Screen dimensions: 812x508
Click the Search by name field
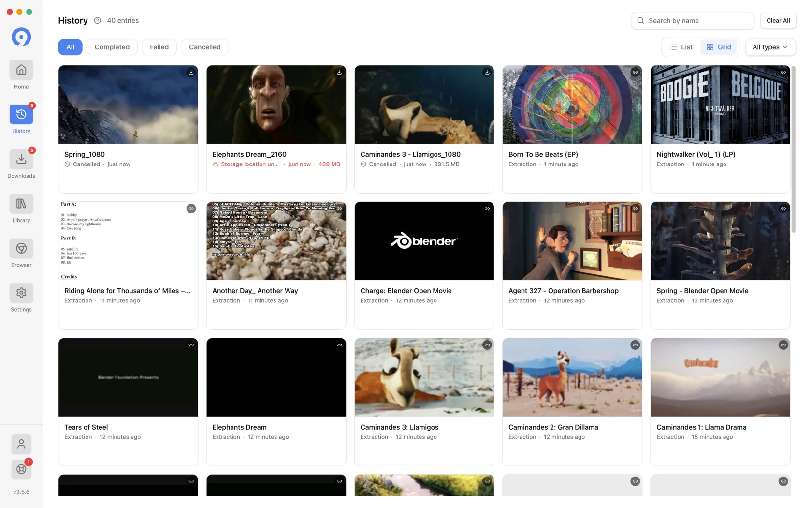pos(693,20)
